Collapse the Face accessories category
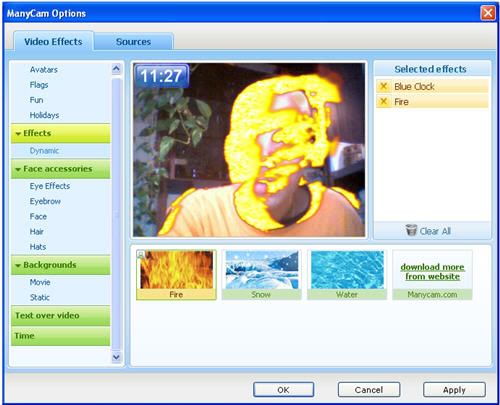The width and height of the screenshot is (500, 405). [18, 169]
